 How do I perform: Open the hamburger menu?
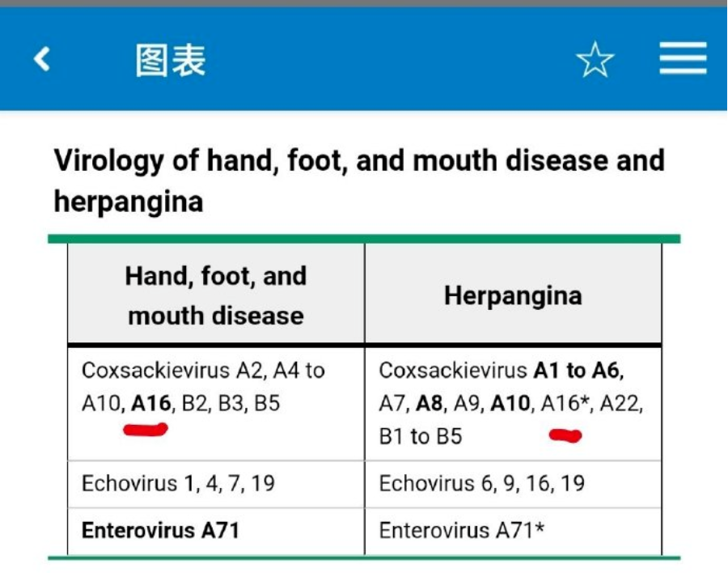(683, 58)
